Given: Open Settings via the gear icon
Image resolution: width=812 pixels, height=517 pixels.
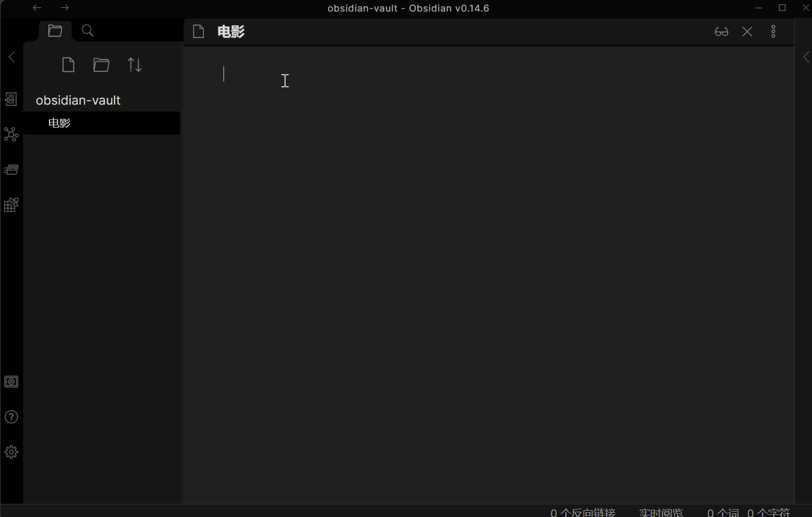Looking at the screenshot, I should [x=12, y=452].
